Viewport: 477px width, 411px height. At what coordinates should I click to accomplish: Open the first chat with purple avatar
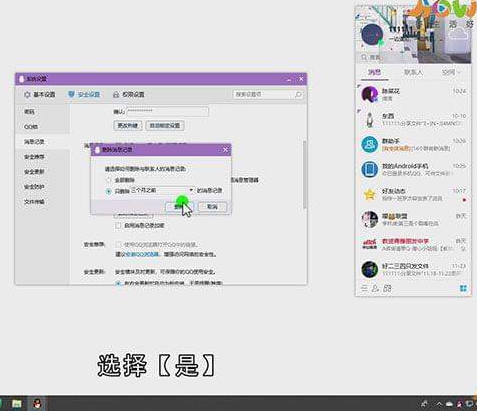(413, 94)
